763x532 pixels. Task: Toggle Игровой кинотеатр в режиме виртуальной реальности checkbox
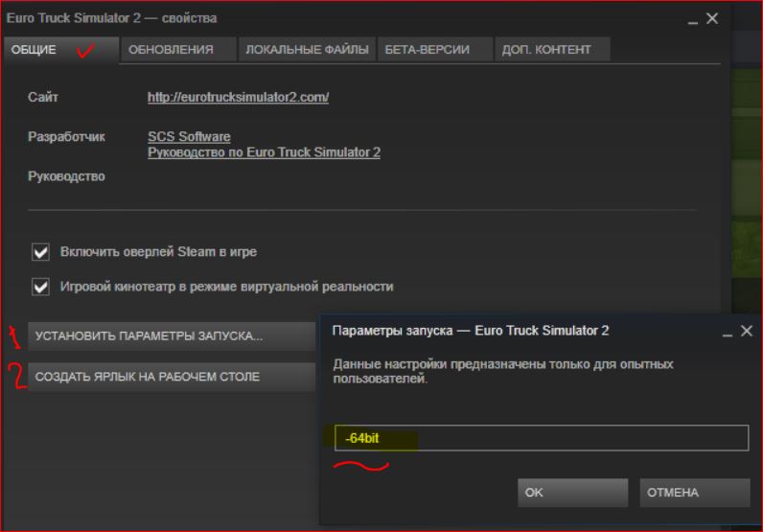coord(40,287)
